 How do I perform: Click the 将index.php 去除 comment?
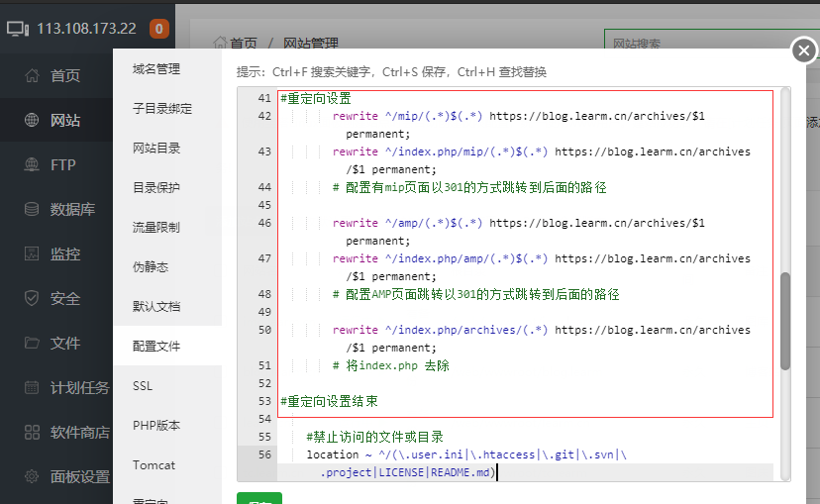[x=390, y=365]
